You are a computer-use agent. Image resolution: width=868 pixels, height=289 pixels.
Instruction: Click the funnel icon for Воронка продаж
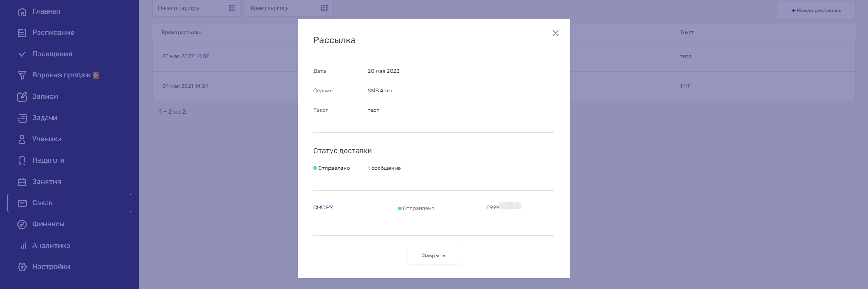pos(22,75)
